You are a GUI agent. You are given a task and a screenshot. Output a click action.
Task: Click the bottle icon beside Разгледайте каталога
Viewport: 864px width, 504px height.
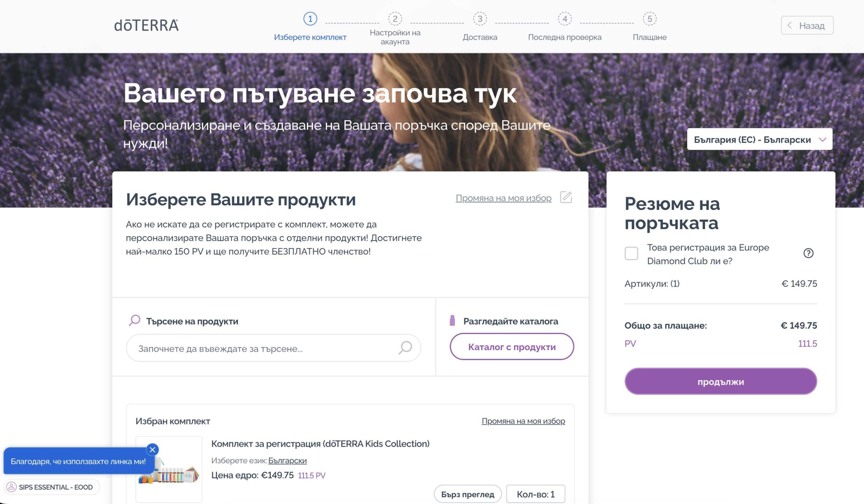[x=452, y=320]
